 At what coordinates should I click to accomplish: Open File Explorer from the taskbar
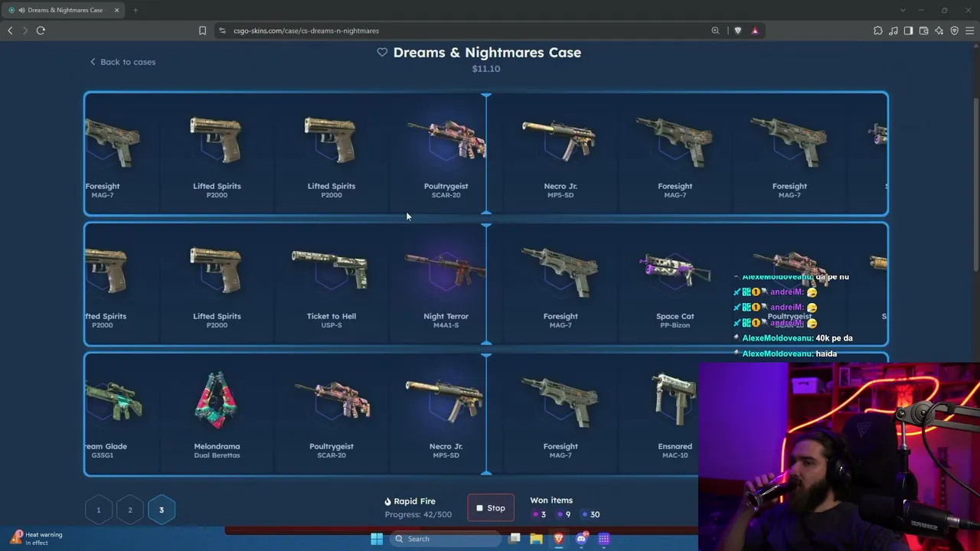[536, 539]
